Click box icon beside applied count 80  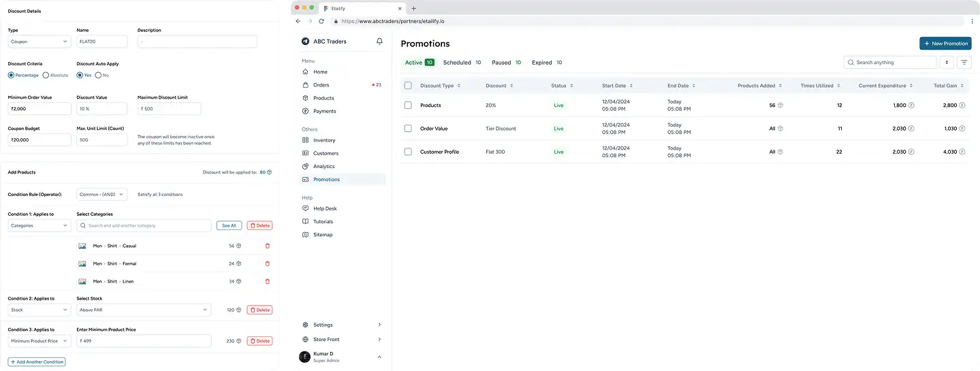tap(270, 172)
